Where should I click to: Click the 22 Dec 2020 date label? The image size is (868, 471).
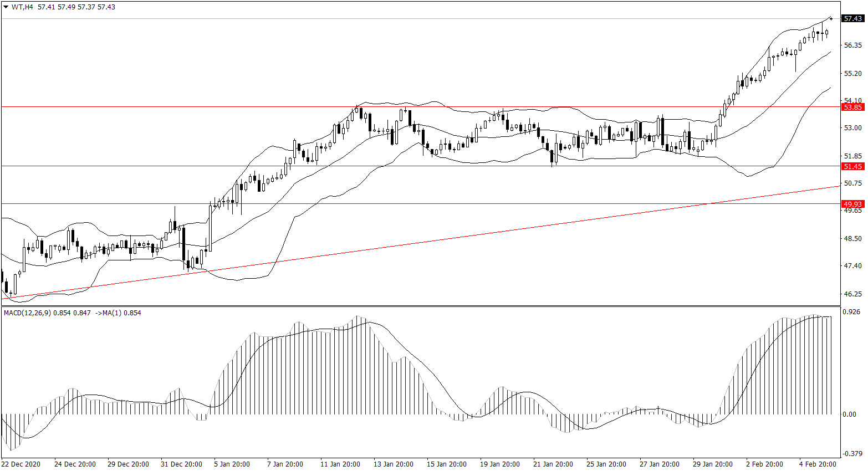tap(21, 464)
